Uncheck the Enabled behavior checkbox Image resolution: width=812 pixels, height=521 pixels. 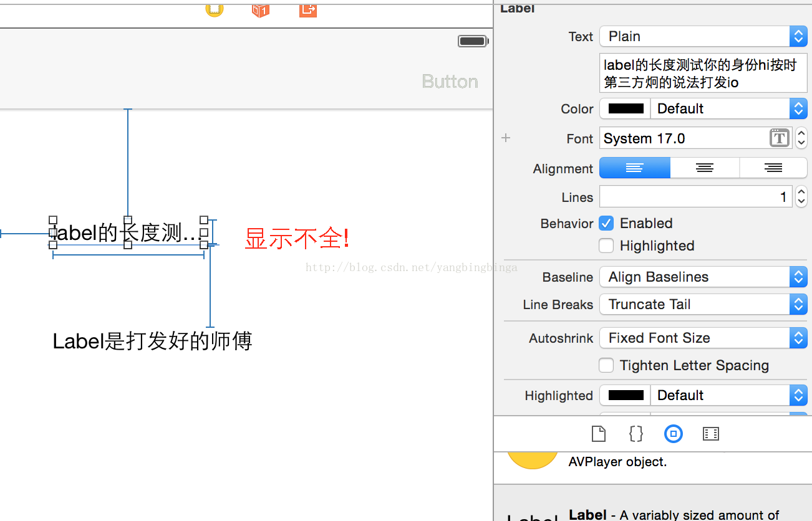[x=606, y=223]
